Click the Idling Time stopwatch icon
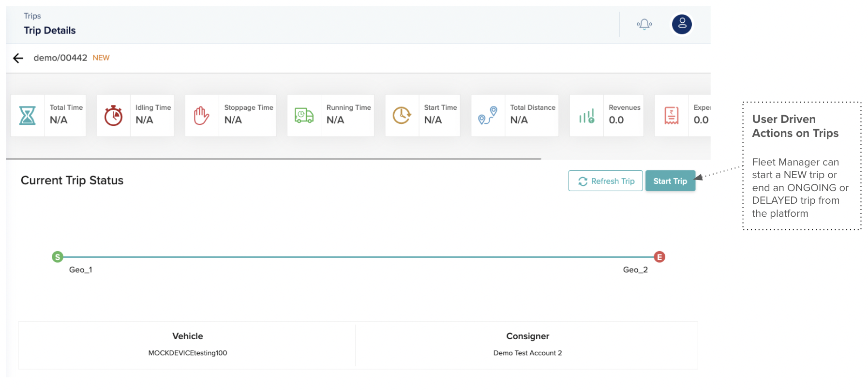 click(x=114, y=116)
